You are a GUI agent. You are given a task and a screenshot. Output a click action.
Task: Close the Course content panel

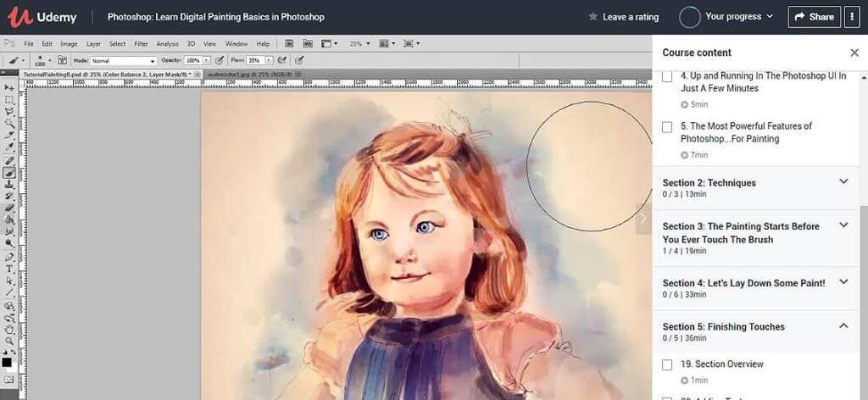(x=854, y=53)
